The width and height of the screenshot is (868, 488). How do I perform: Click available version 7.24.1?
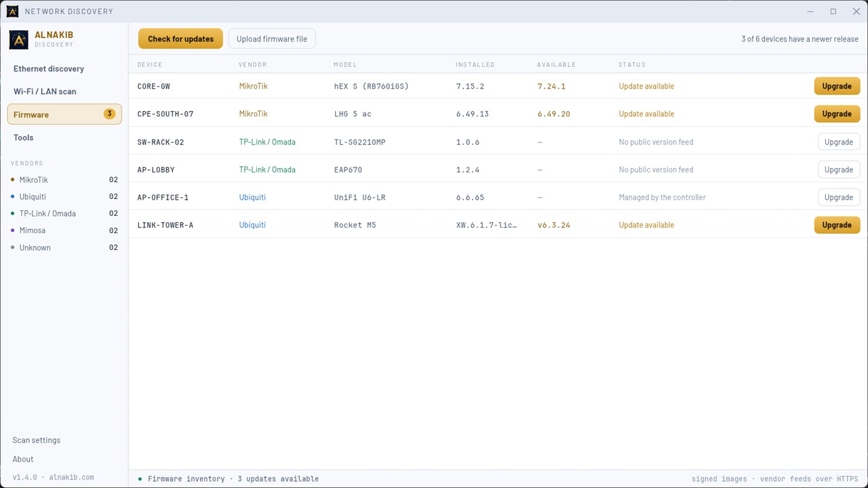552,86
